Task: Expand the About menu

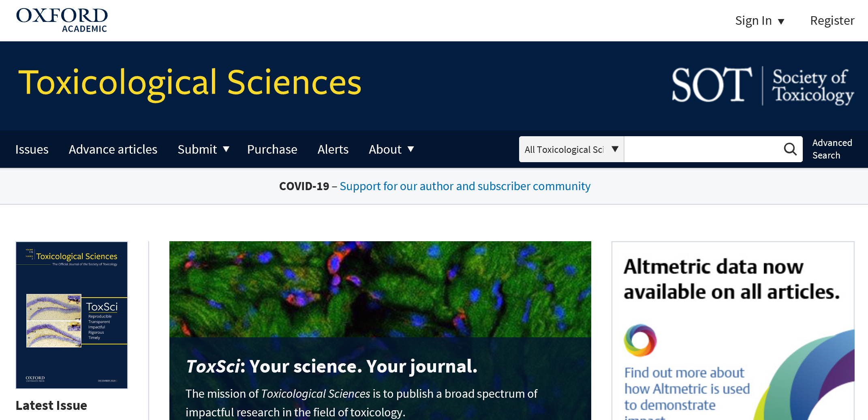Action: (x=391, y=149)
